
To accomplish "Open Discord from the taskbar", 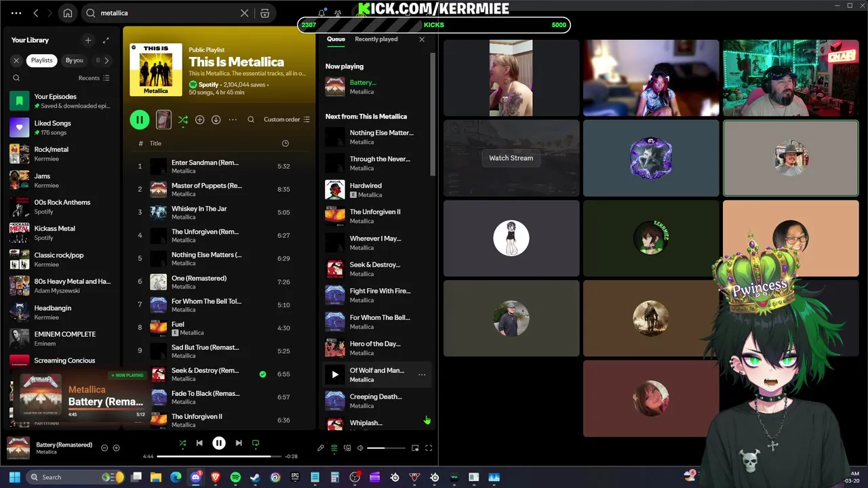I will [x=196, y=477].
